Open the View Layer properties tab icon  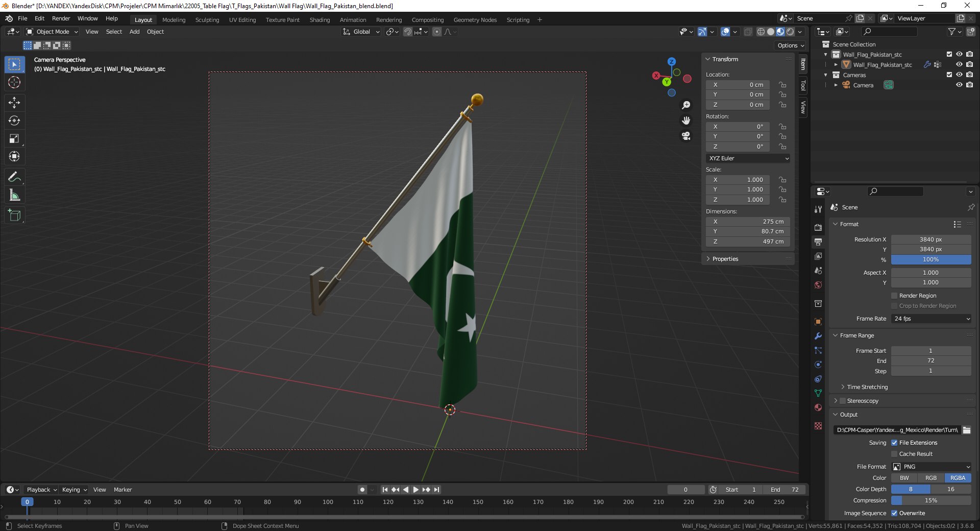(818, 256)
